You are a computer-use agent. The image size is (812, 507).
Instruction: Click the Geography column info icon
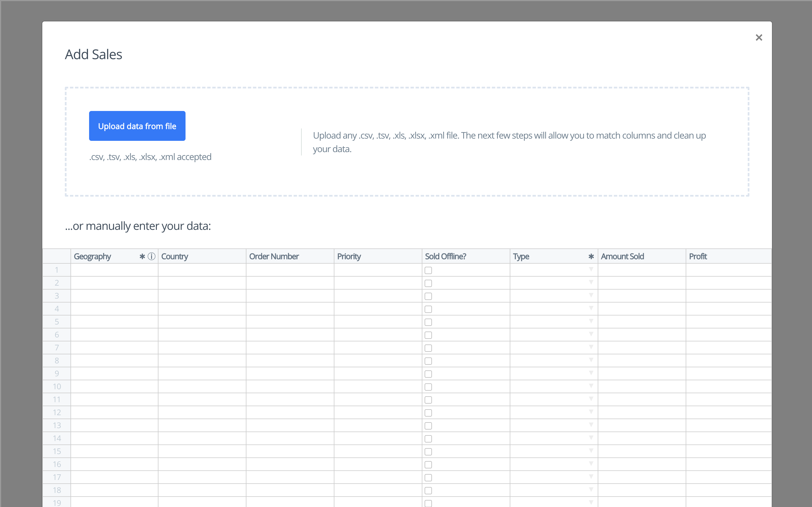[x=152, y=257]
